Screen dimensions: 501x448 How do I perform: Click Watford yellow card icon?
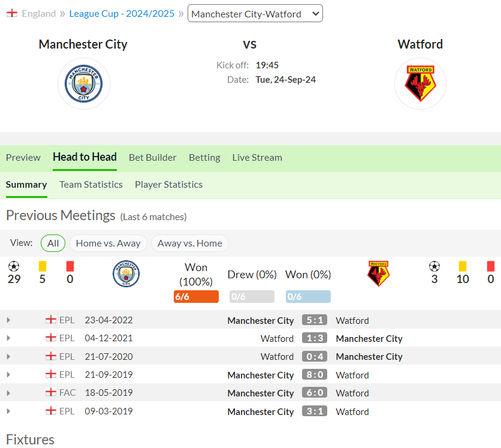pyautogui.click(x=462, y=266)
